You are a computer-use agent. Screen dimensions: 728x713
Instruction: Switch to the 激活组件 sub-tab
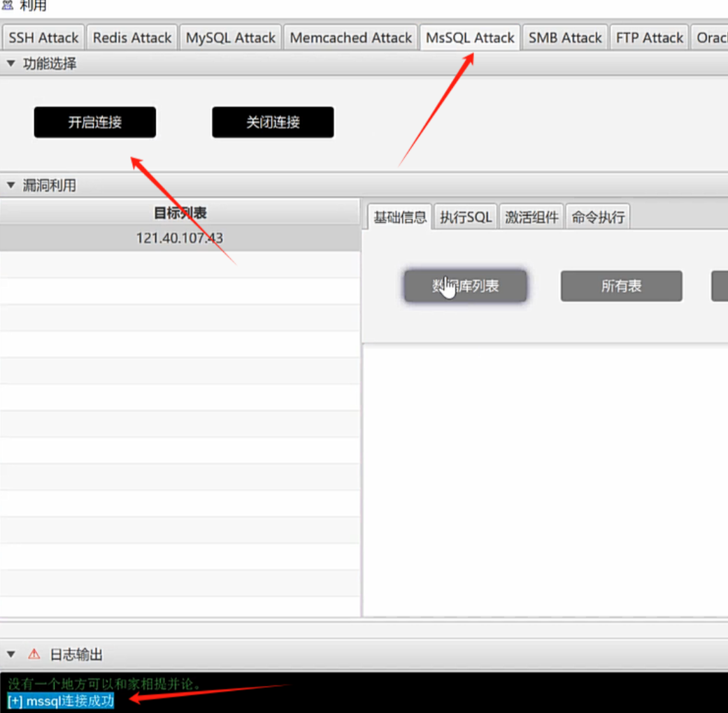(x=531, y=217)
